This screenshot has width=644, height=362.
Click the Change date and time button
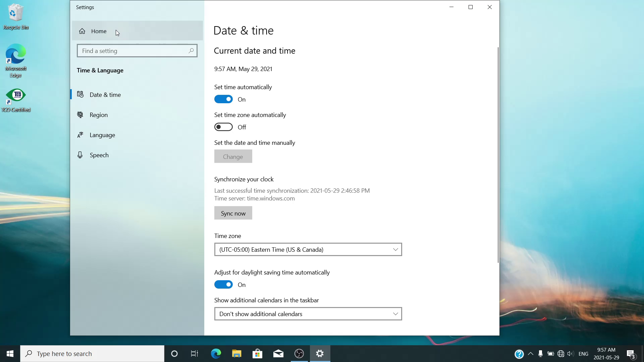(x=233, y=157)
